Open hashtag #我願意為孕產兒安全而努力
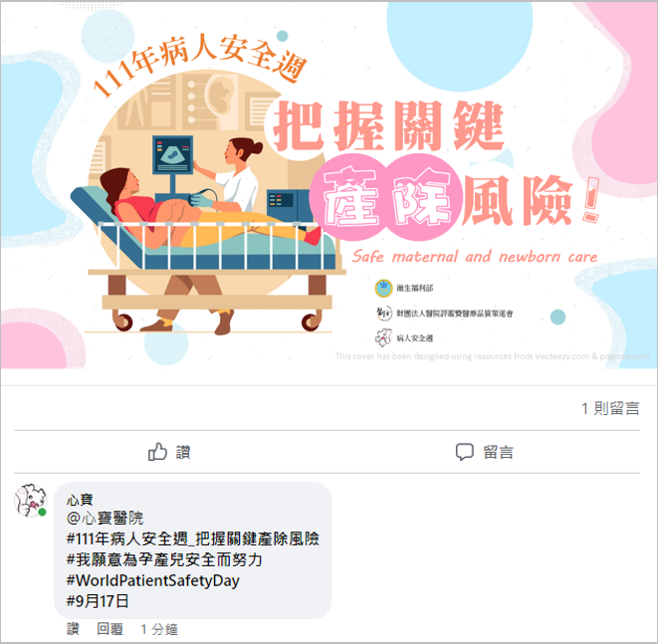Viewport: 658px width, 644px height. [x=164, y=559]
